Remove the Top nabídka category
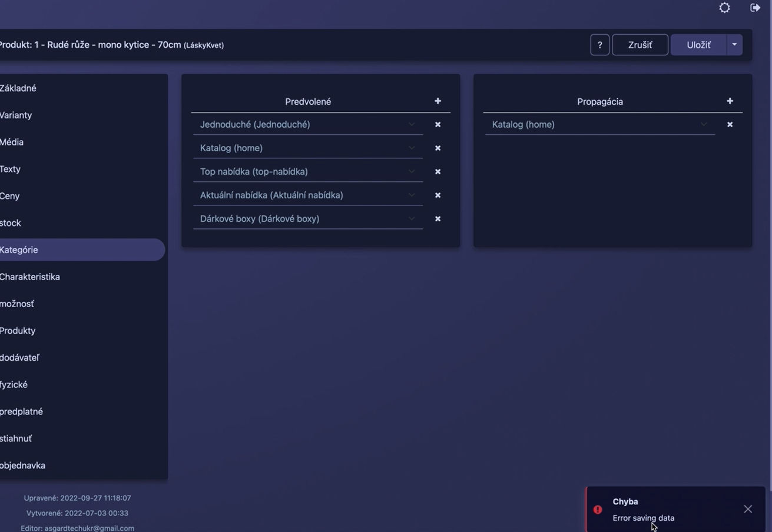Viewport: 772px width, 532px height. point(438,171)
